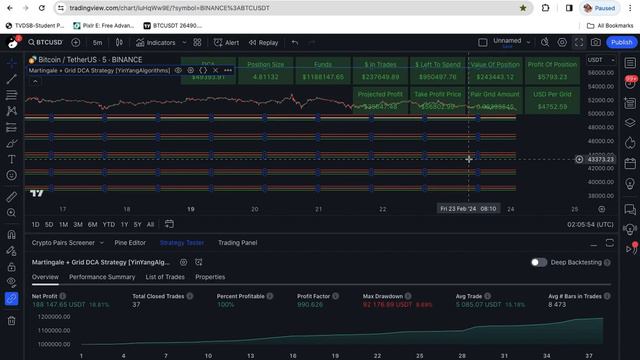The image size is (640, 360).
Task: Click the Publish button
Action: click(621, 42)
